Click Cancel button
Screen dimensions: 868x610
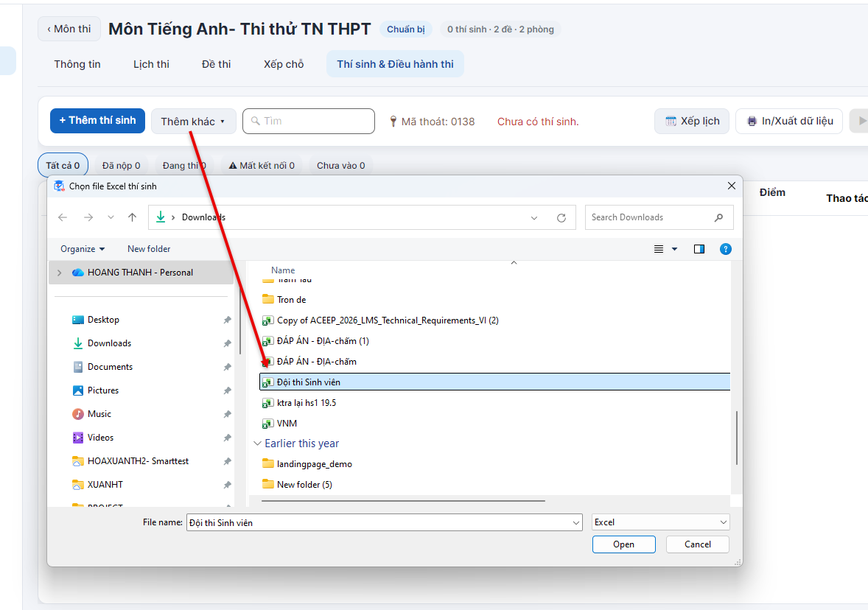pyautogui.click(x=698, y=544)
